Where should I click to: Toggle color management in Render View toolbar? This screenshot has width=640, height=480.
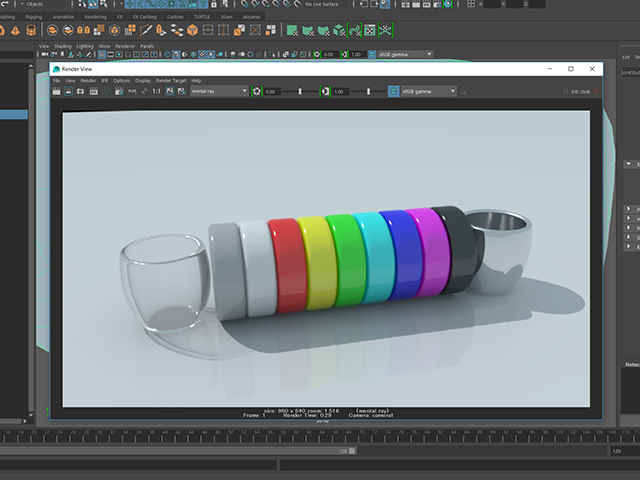pos(393,91)
